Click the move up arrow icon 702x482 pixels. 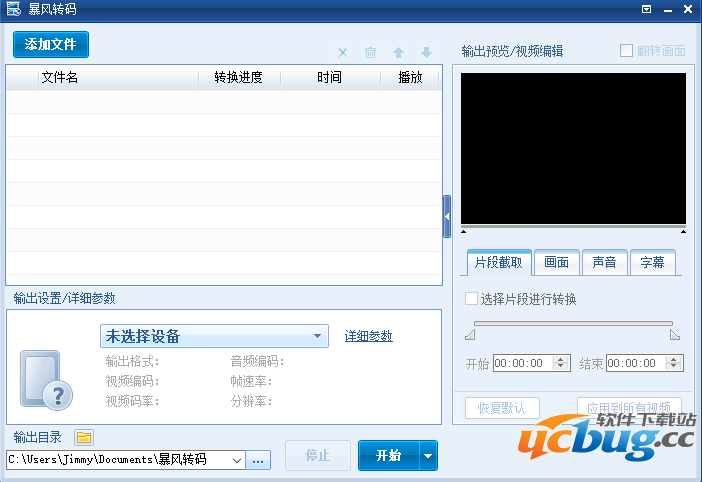(x=398, y=52)
